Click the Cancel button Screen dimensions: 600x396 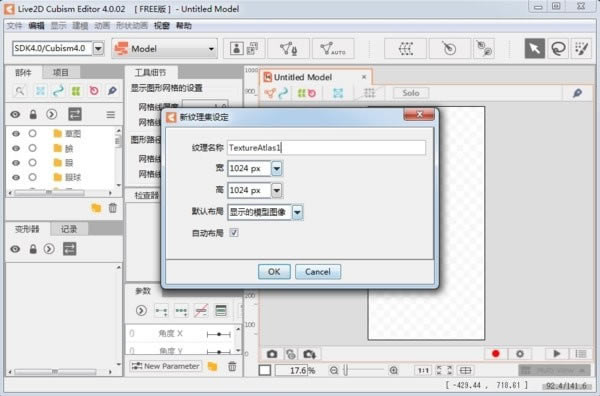(318, 272)
